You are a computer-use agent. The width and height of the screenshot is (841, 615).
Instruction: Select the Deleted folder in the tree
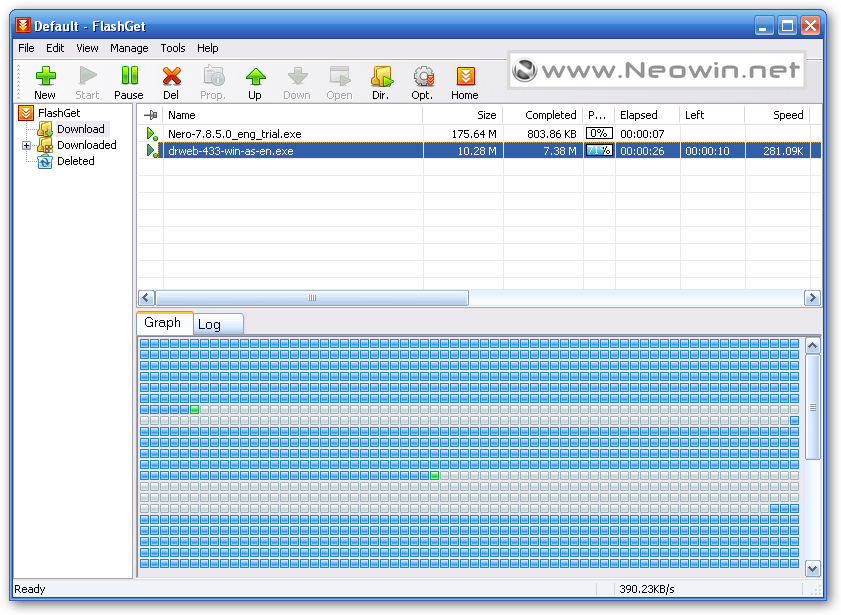point(75,161)
